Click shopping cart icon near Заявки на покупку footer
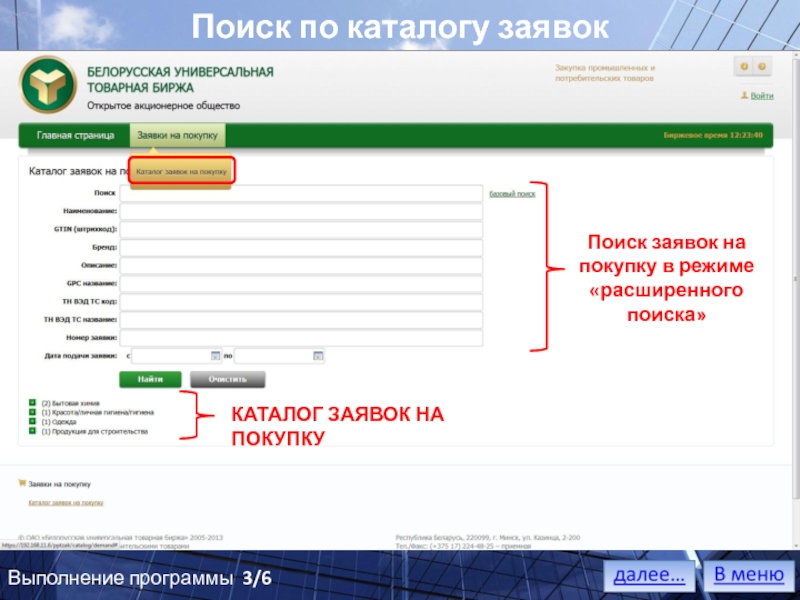Viewport: 800px width, 600px height. [22, 483]
